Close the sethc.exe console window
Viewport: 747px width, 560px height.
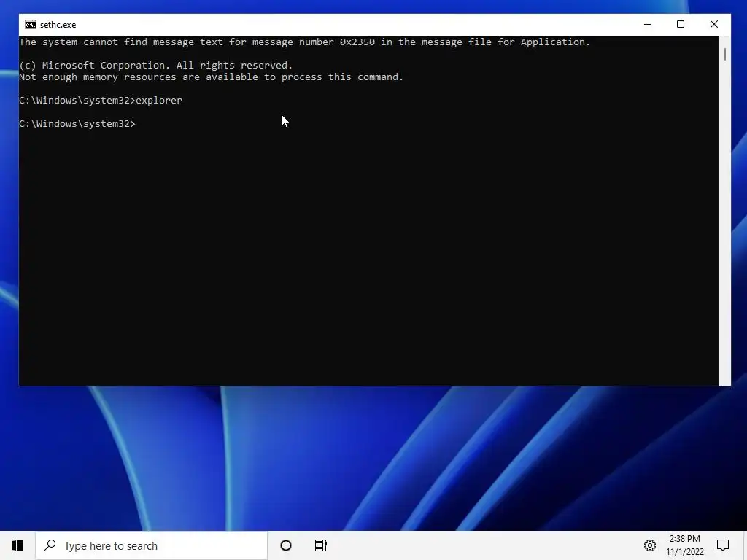(x=713, y=24)
